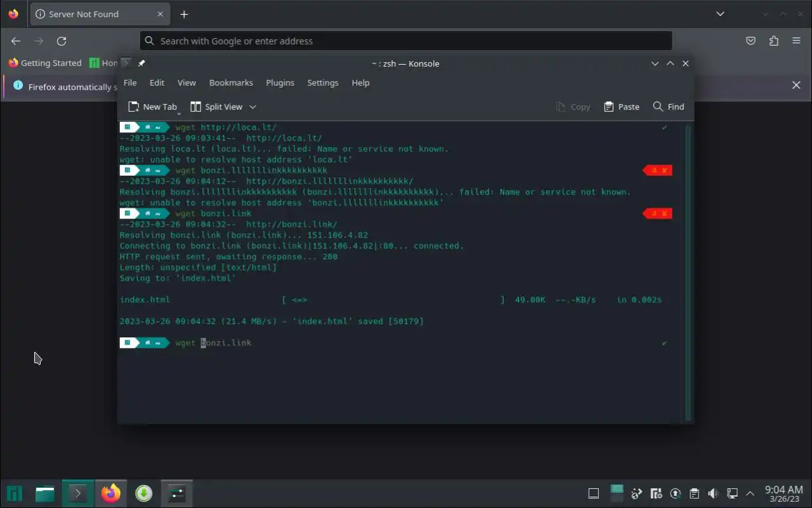The width and height of the screenshot is (812, 508).
Task: Expand the Split View dropdown arrow
Action: pyautogui.click(x=252, y=107)
